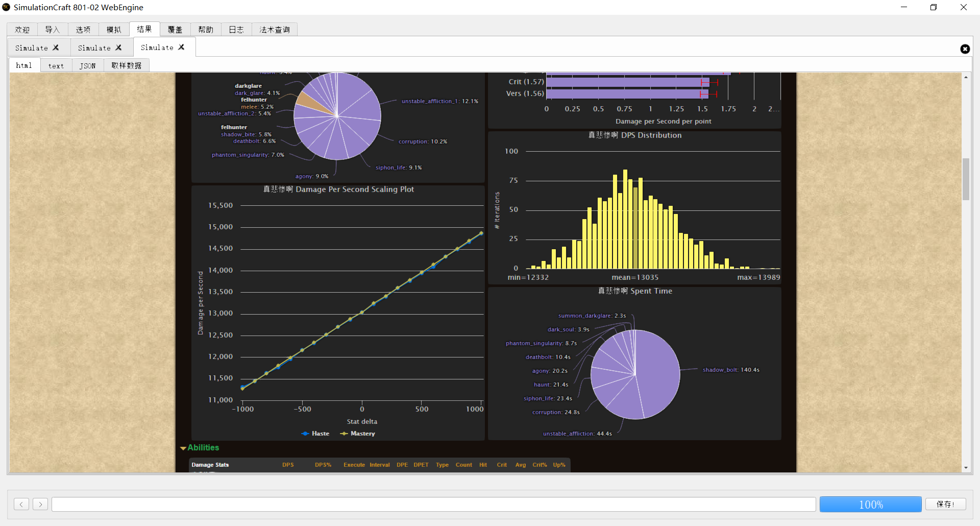The width and height of the screenshot is (980, 526).
Task: Switch to the 选项 tab
Action: [x=83, y=30]
